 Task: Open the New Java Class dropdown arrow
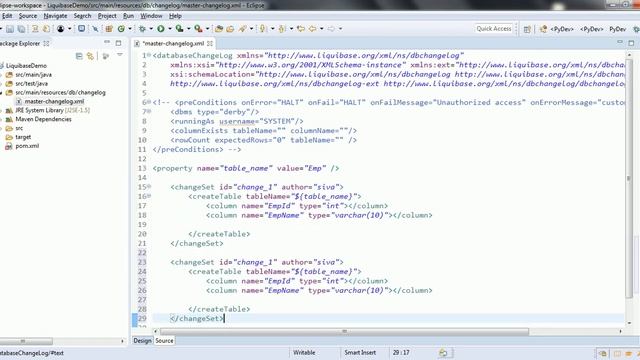click(130, 29)
